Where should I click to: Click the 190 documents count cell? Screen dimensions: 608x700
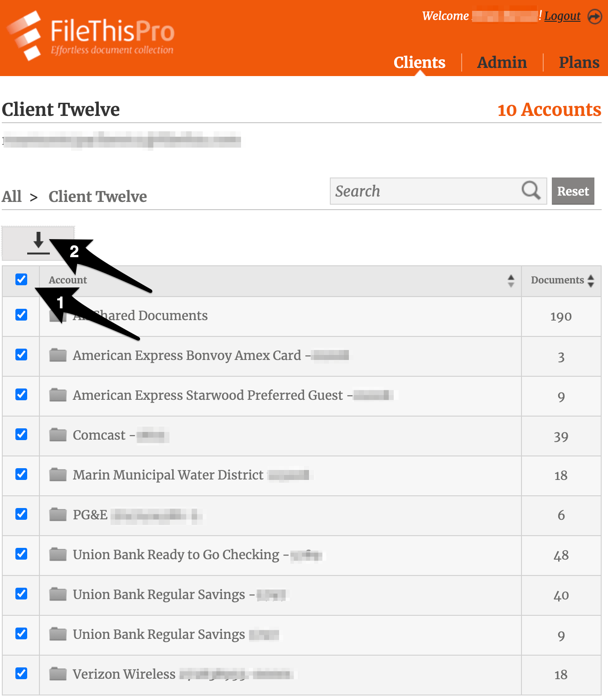[561, 316]
